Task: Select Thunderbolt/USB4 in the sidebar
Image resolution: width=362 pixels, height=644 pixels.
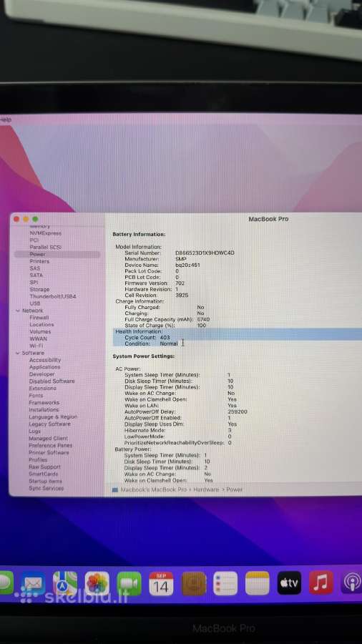Action: 52,296
